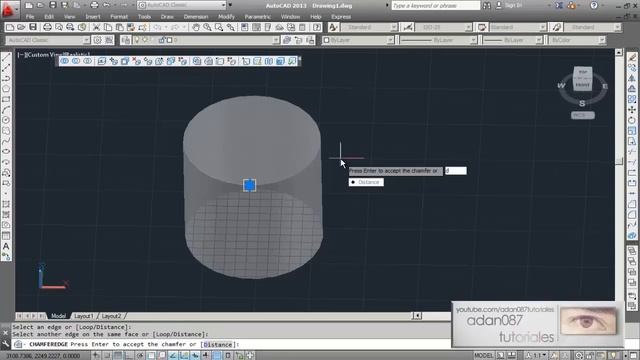Click the WCS button under ViewCube

pos(582,115)
